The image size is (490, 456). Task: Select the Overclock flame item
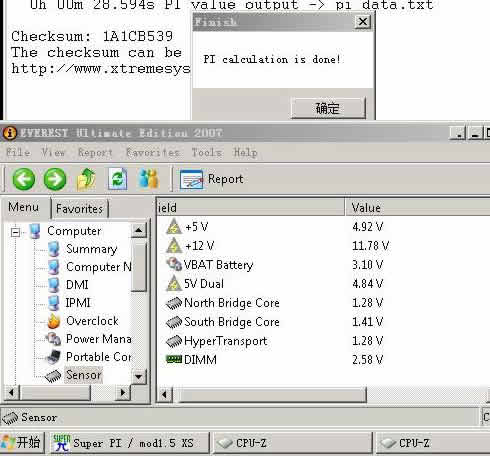click(83, 321)
